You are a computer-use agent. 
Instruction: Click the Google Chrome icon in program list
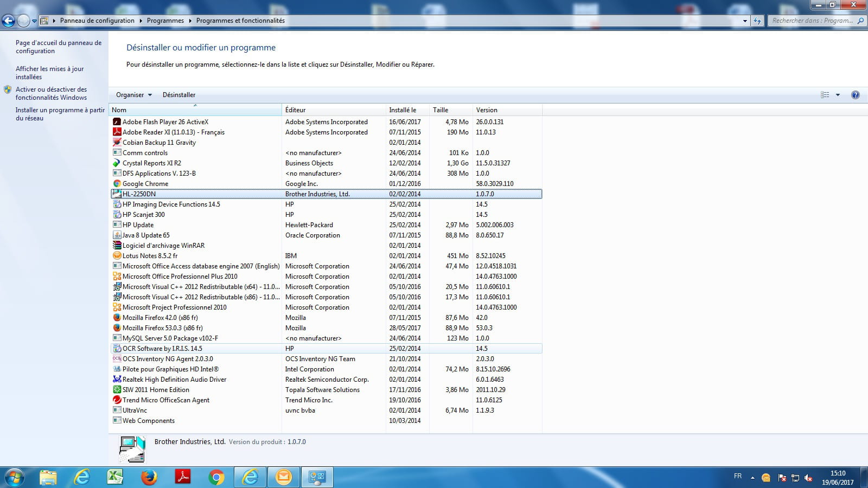point(117,184)
